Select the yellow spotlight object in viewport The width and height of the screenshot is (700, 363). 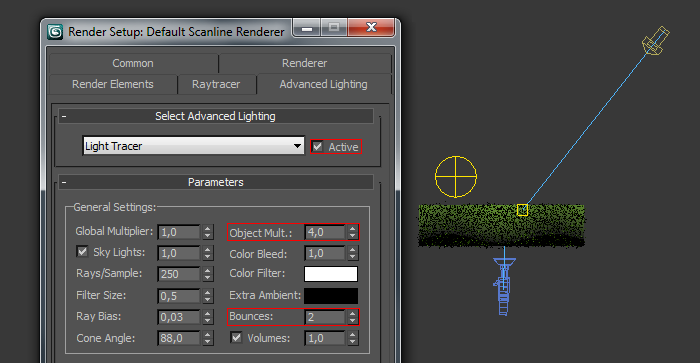pyautogui.click(x=655, y=41)
